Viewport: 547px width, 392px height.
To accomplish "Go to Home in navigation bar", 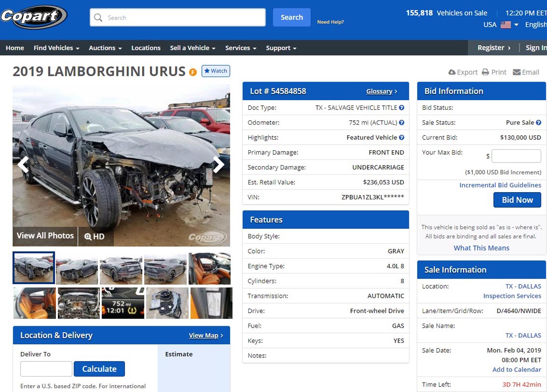I will pos(15,48).
